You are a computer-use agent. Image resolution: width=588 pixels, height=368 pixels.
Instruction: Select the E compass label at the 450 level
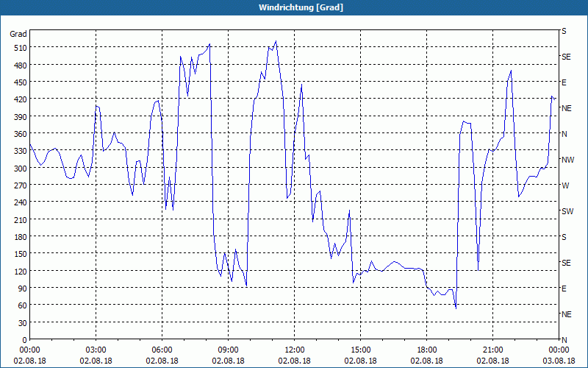(x=564, y=82)
